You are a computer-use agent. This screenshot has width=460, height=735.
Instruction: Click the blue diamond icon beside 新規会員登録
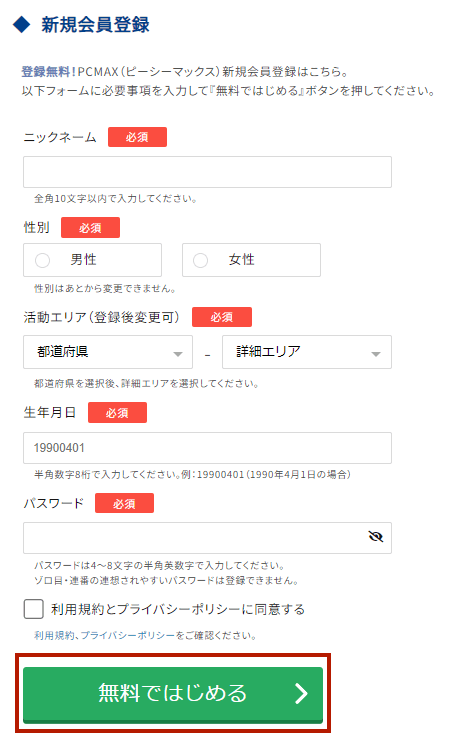pyautogui.click(x=22, y=24)
